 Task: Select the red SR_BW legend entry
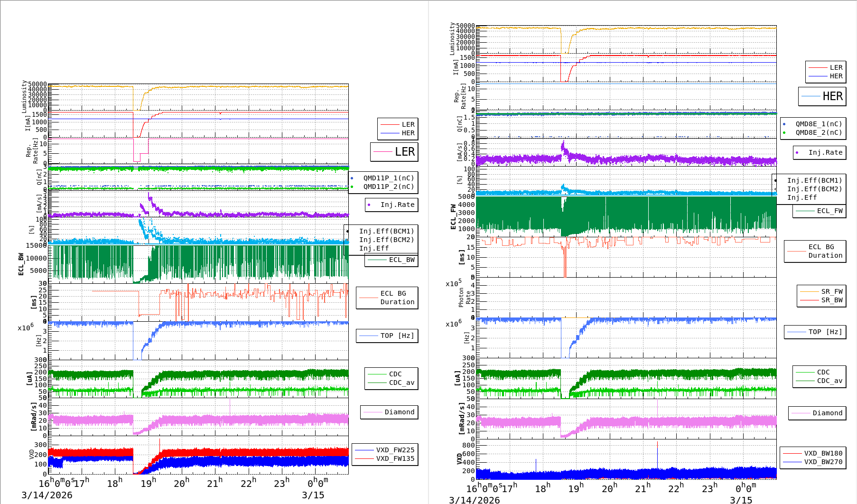point(831,300)
